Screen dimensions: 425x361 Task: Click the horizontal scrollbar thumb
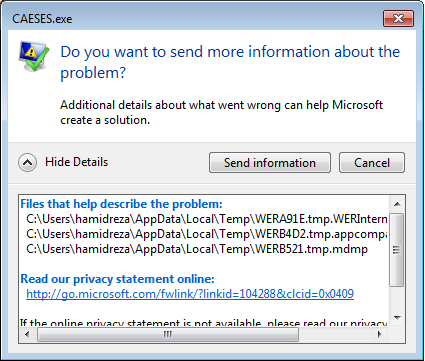pyautogui.click(x=168, y=334)
